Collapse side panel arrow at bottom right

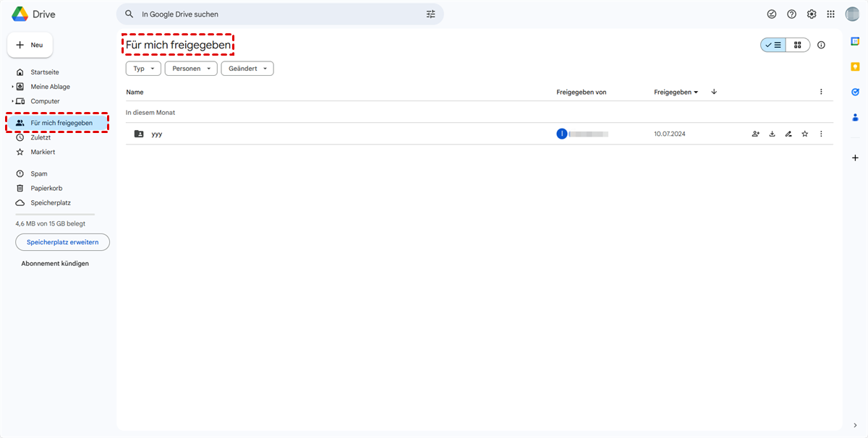[855, 426]
